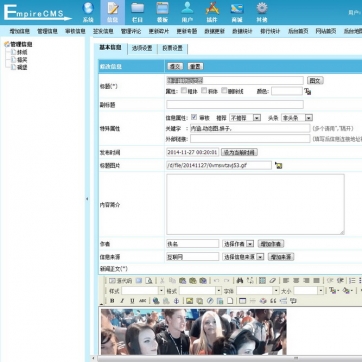
Task: Open the editor 格式 format dropdown
Action: [200, 291]
